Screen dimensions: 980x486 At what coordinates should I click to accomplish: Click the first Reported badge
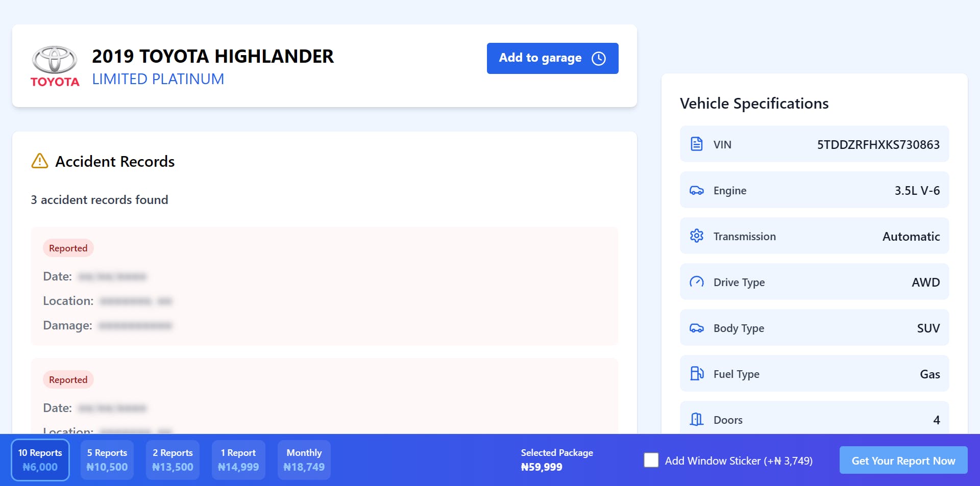pos(68,248)
